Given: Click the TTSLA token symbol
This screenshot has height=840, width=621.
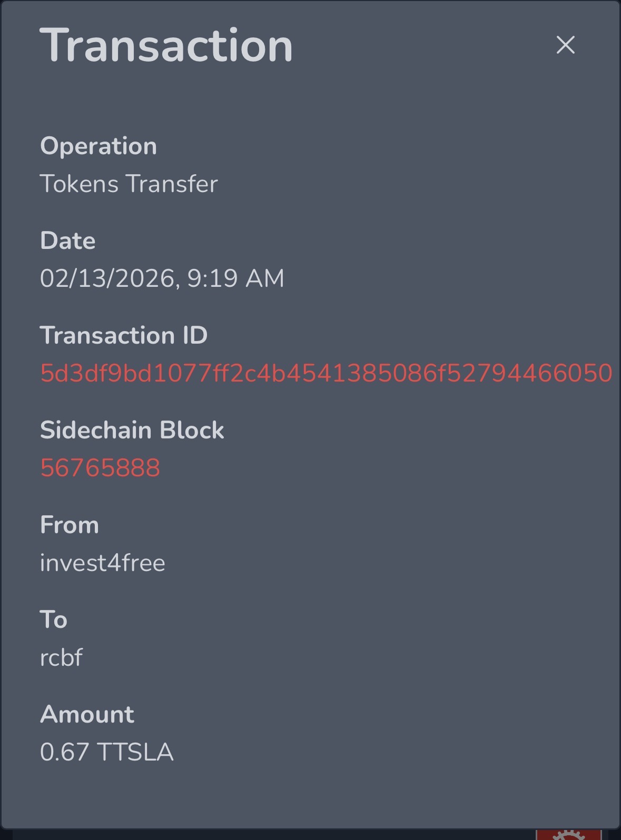Looking at the screenshot, I should [136, 752].
